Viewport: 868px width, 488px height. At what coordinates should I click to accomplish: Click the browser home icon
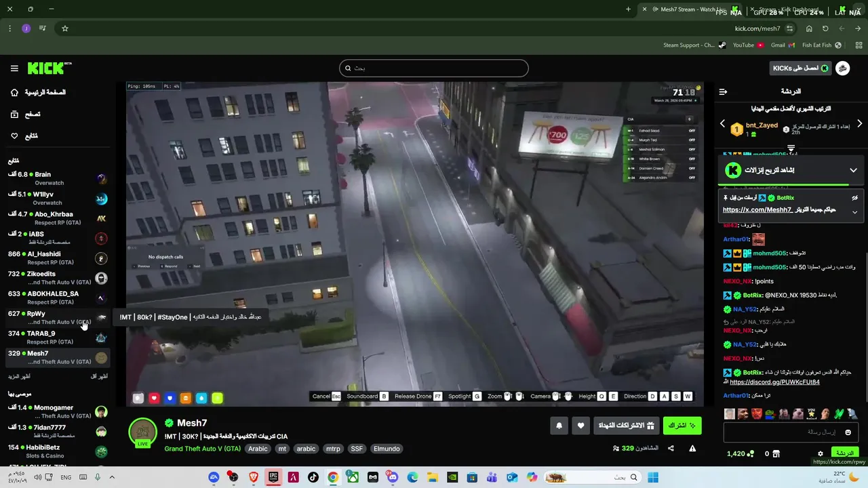coord(809,28)
